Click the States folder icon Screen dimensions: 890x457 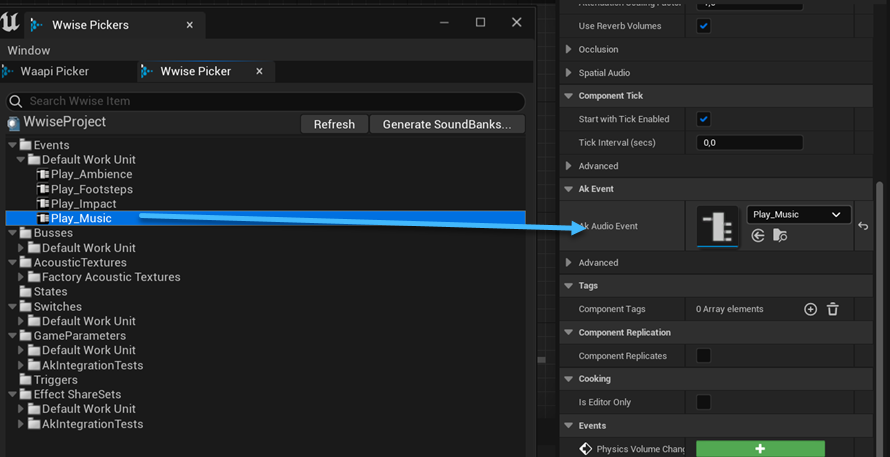[x=26, y=291]
